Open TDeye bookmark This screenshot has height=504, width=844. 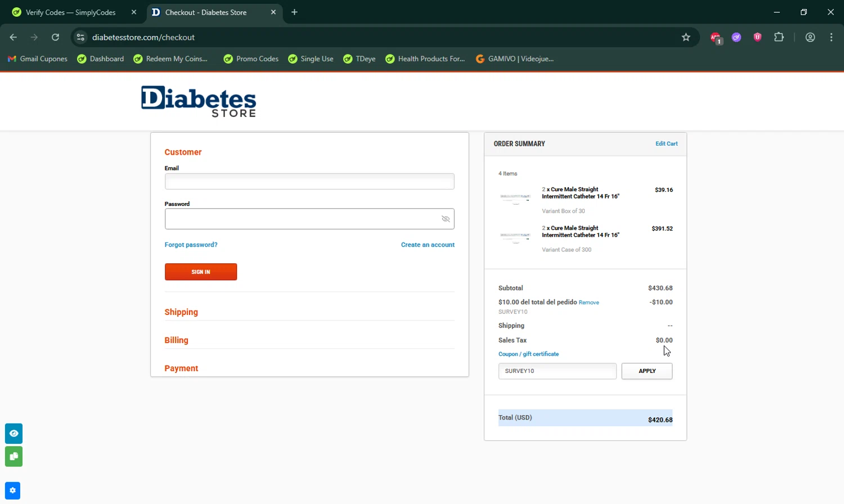360,58
